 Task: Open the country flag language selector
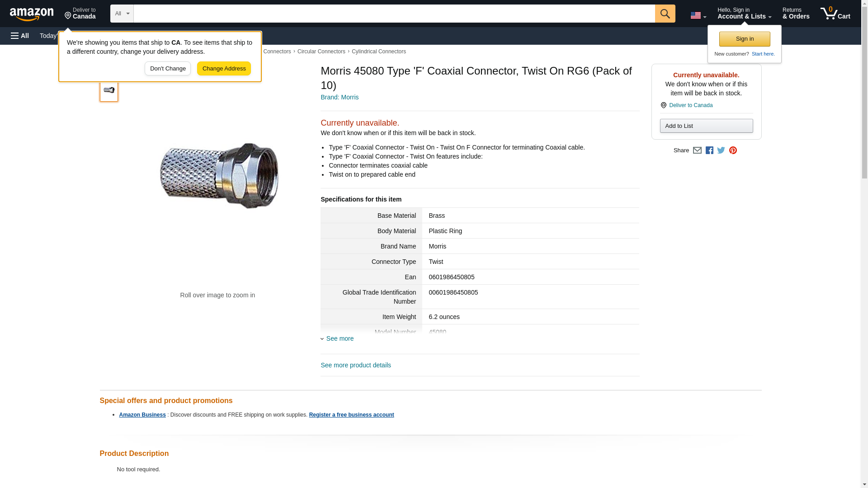pos(698,15)
